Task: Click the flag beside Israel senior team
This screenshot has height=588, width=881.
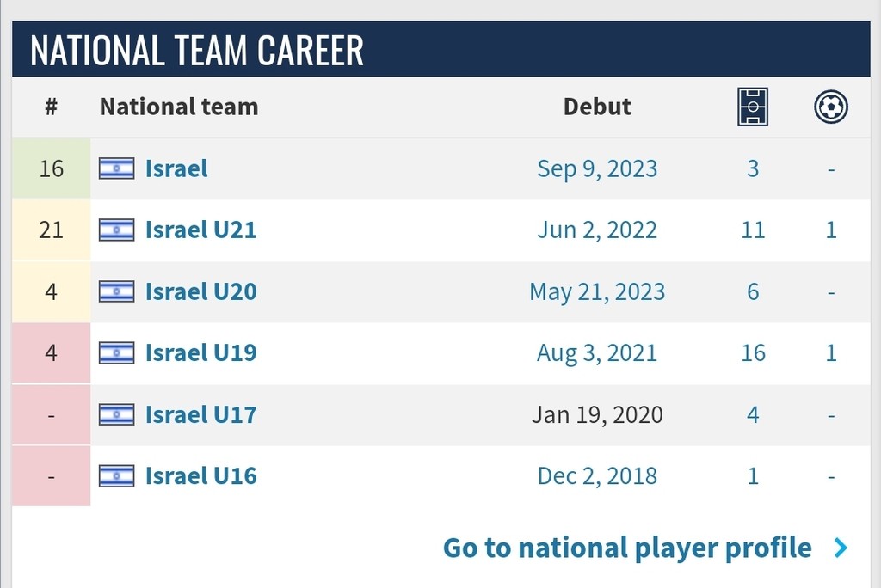Action: point(117,168)
